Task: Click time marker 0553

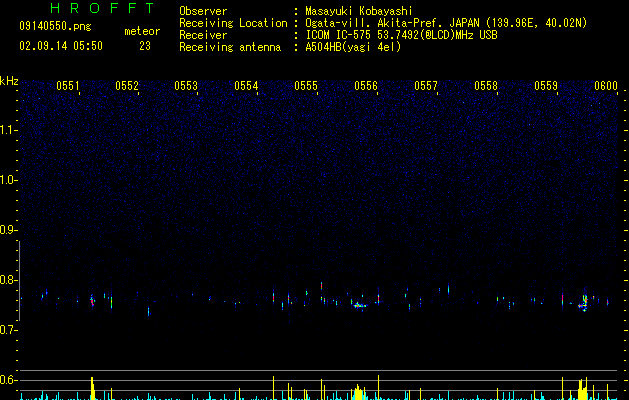Action: pos(186,86)
